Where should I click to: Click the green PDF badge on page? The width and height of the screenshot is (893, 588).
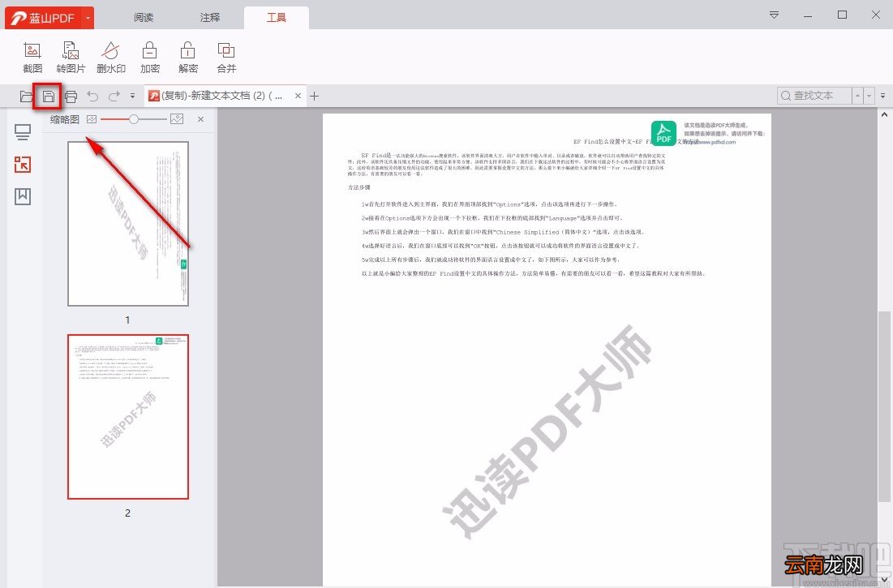pos(664,133)
